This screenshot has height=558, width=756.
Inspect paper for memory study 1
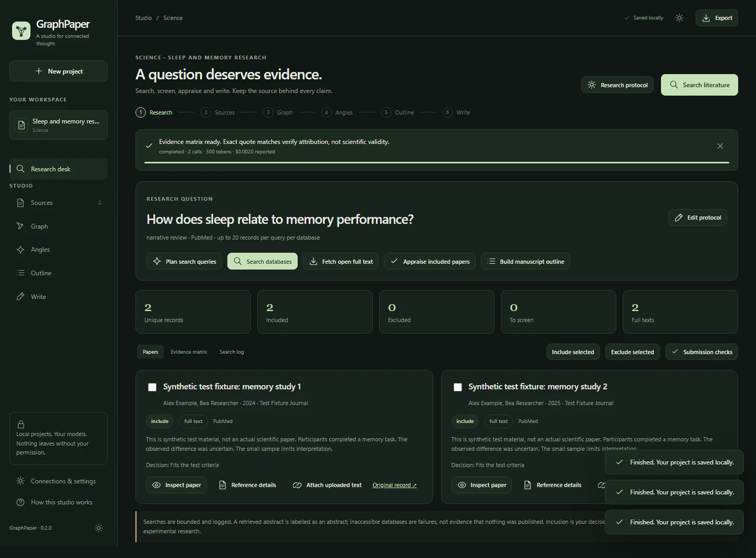[x=176, y=485]
